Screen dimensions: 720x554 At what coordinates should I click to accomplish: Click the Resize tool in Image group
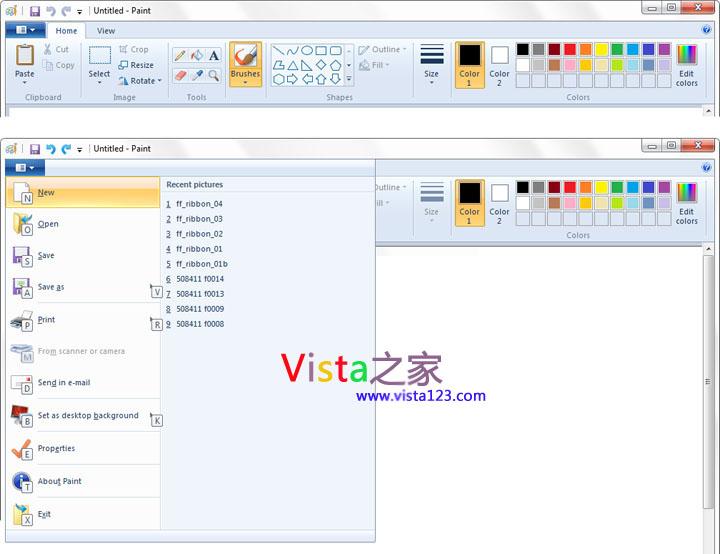(x=135, y=65)
